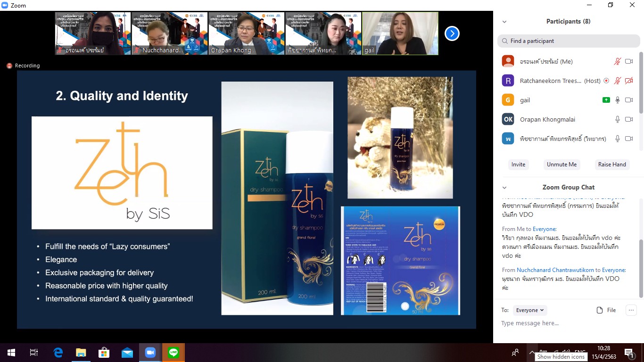
Task: Open the To: Everyone recipient dropdown
Action: 530,310
